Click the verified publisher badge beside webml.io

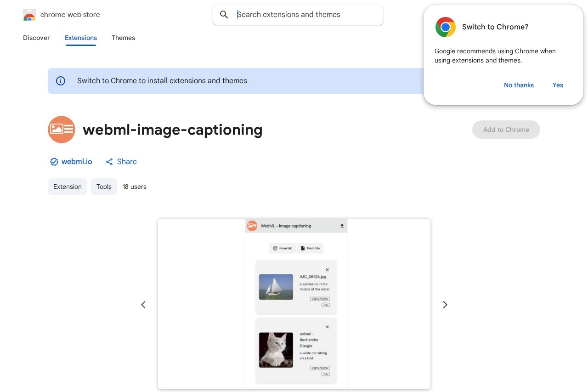tap(54, 162)
